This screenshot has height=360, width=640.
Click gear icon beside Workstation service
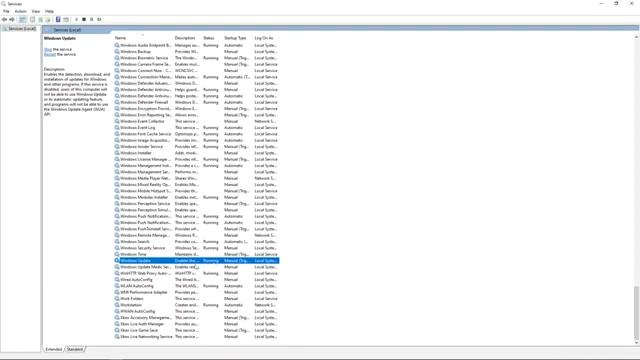click(117, 305)
